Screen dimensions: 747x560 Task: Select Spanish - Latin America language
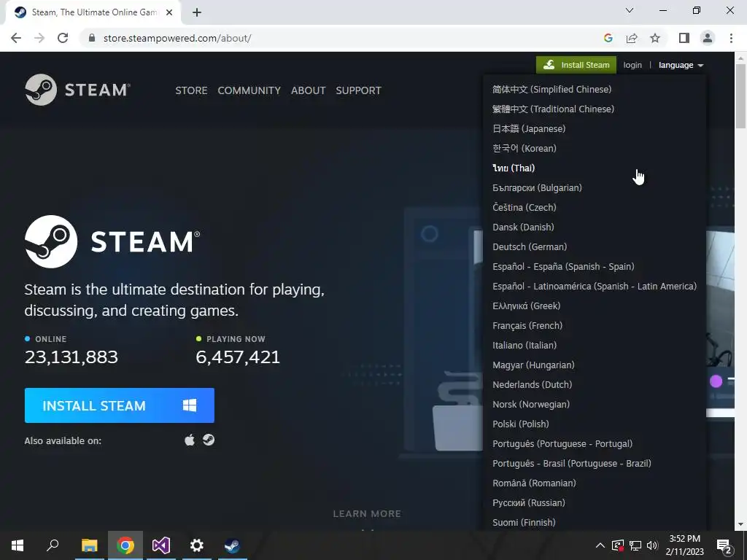[x=595, y=286]
